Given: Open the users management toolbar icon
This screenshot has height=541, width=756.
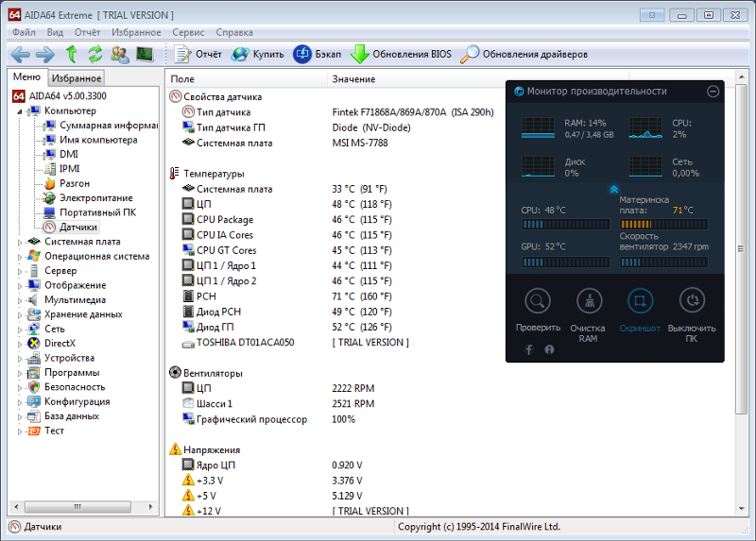Looking at the screenshot, I should point(120,55).
